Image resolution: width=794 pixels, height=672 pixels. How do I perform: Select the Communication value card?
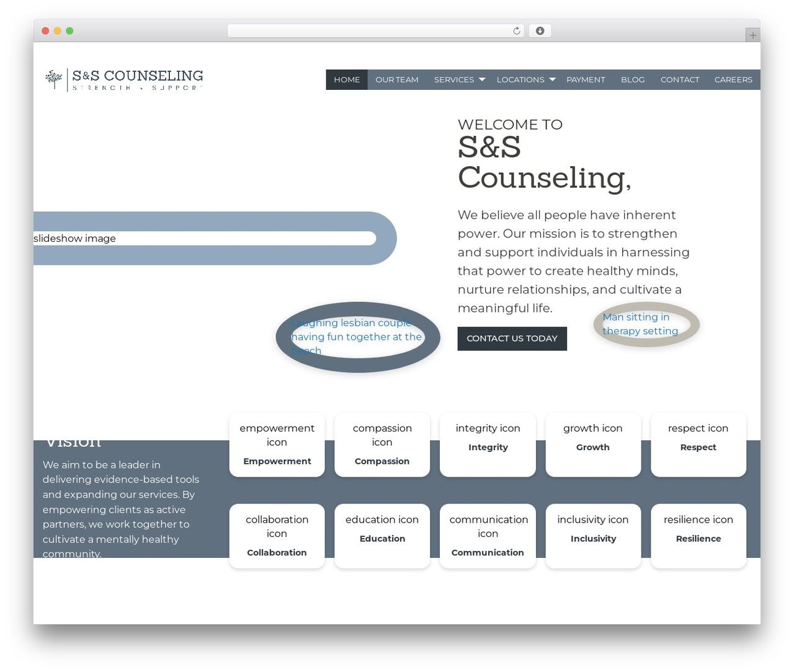point(488,536)
